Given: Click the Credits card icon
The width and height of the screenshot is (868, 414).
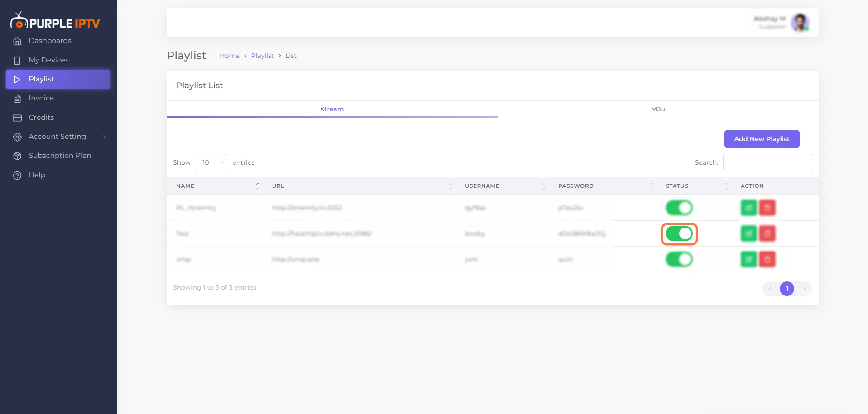Looking at the screenshot, I should coord(17,118).
